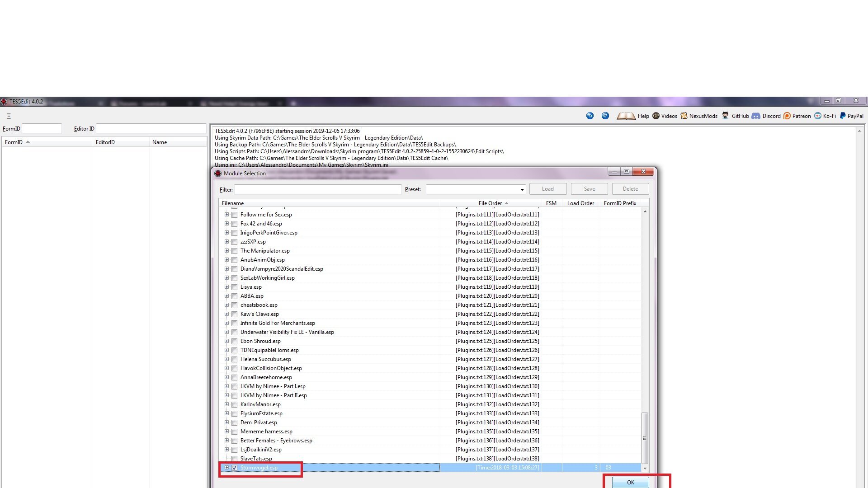Click the hamburger menu icon
Screen dimensions: 868x488
coord(9,116)
